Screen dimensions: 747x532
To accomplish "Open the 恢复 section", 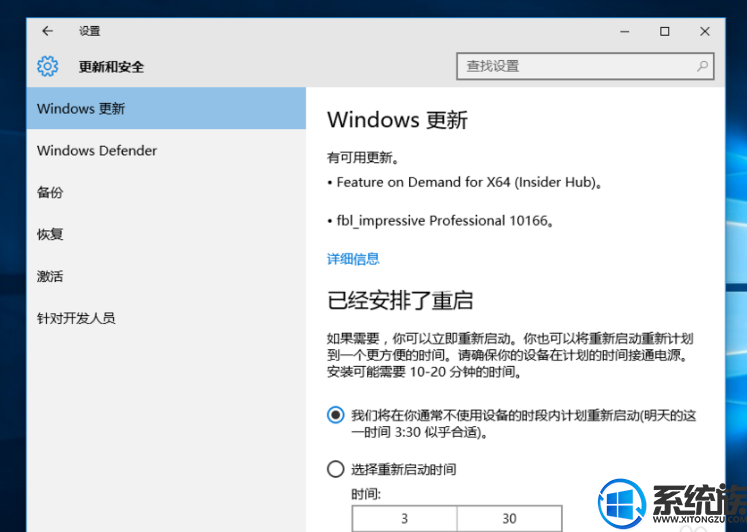I will pyautogui.click(x=166, y=234).
